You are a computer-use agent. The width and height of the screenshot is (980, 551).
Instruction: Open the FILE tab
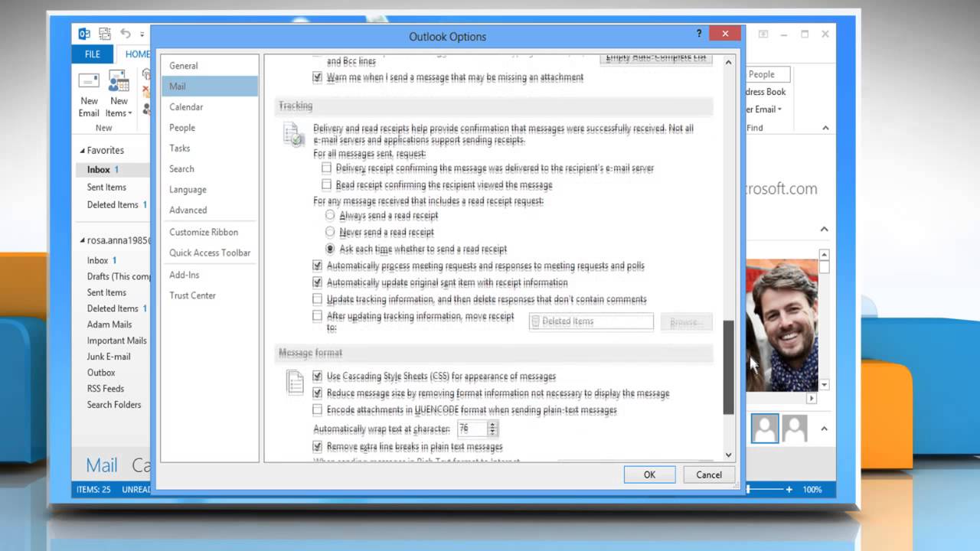pos(93,54)
